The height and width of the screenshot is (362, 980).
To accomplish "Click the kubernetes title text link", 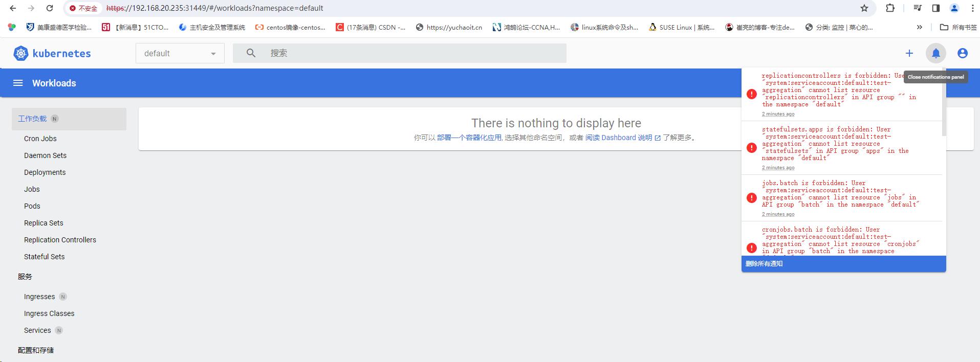I will click(62, 53).
